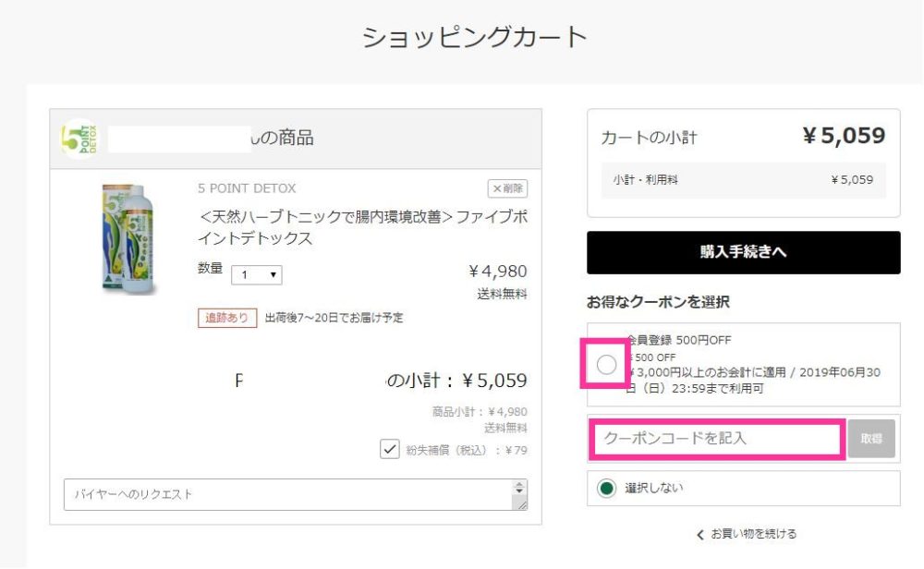This screenshot has width=924, height=569.
Task: Click the カートの小計 heading
Action: 649,138
